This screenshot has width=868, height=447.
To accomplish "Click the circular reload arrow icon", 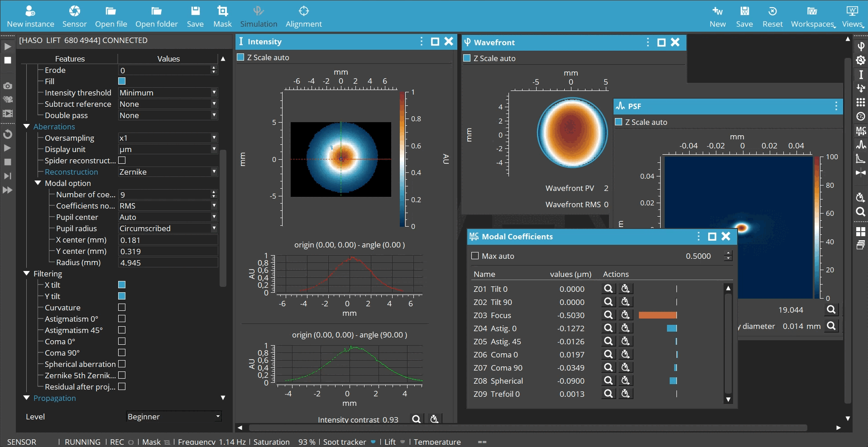I will (x=8, y=134).
